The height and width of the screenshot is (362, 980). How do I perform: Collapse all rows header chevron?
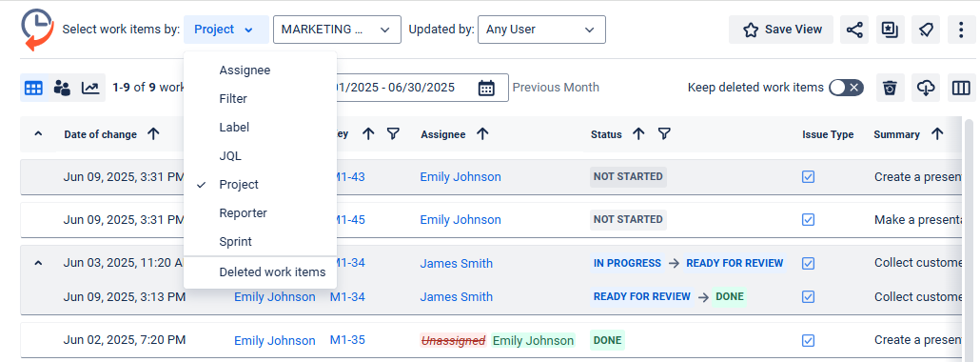point(38,134)
